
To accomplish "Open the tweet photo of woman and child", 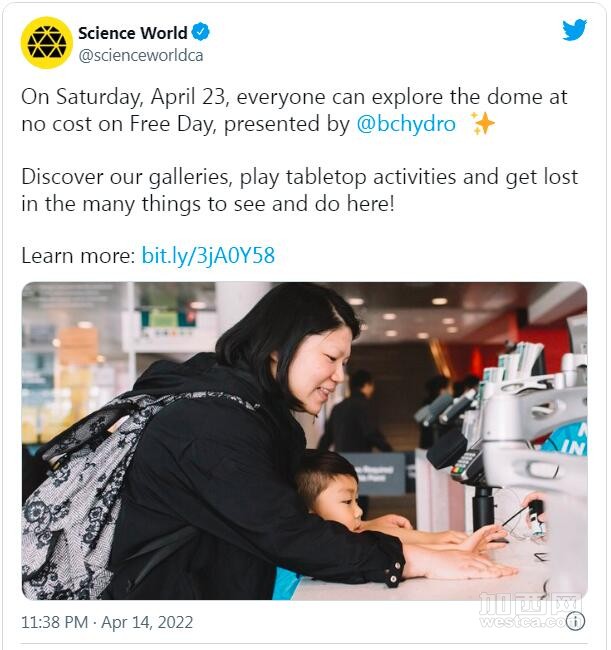I will point(304,441).
